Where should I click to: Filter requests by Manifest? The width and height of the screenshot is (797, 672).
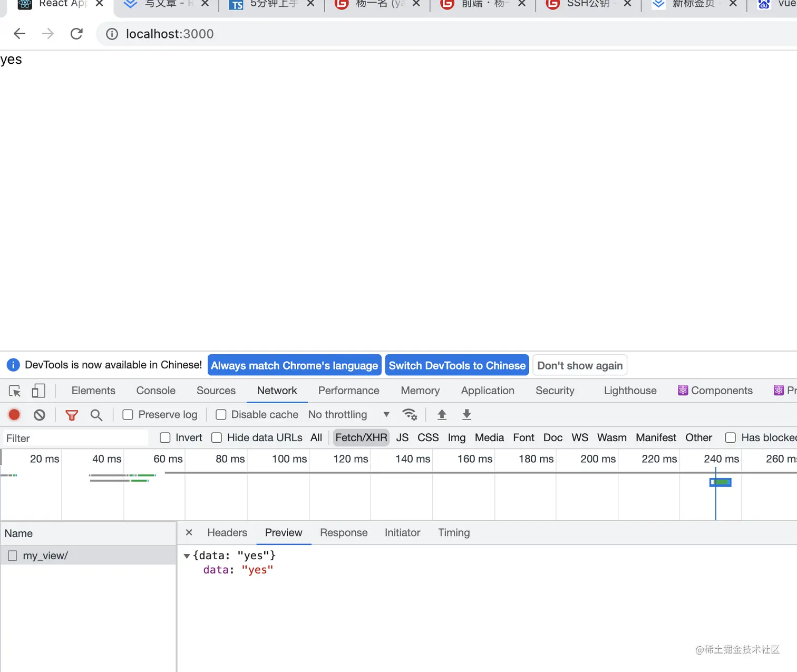[656, 438]
